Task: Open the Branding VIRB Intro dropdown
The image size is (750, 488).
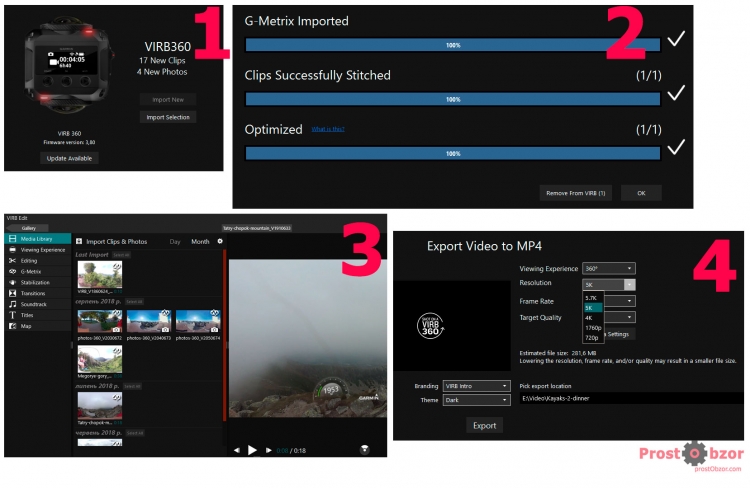Action: click(x=476, y=386)
